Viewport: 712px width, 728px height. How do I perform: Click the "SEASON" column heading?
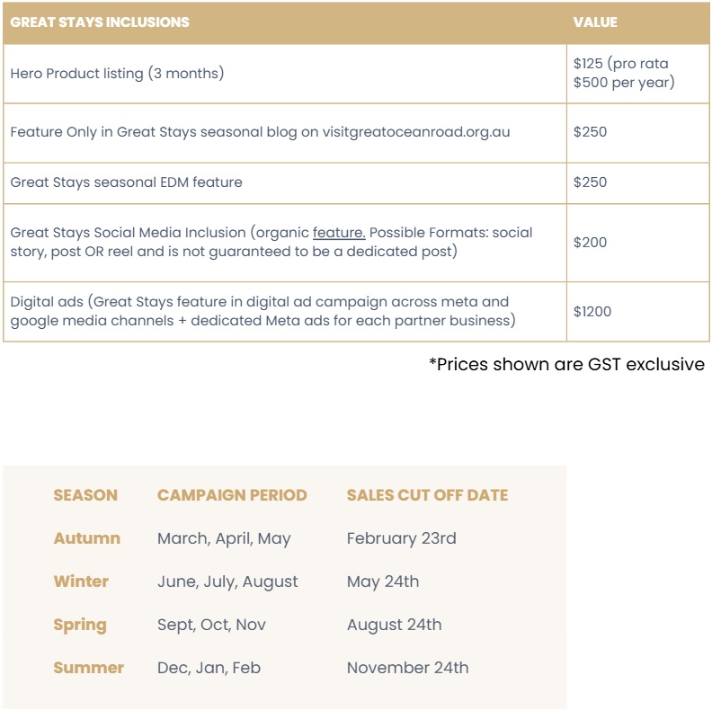pos(85,495)
